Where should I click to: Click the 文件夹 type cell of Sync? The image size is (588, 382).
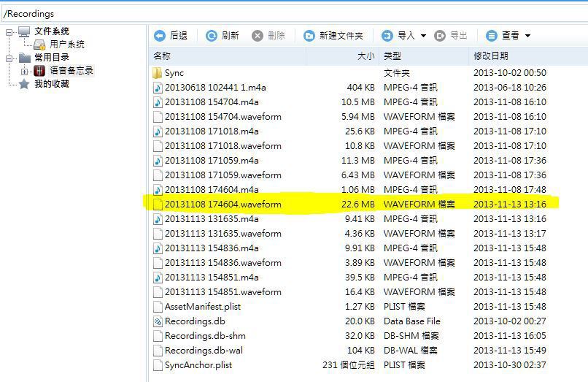click(396, 73)
